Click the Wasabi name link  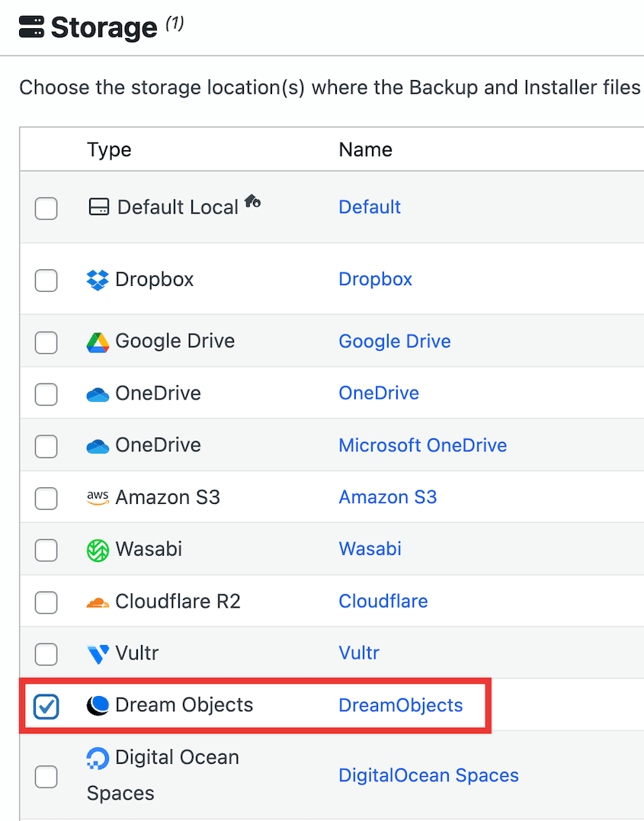coord(370,549)
